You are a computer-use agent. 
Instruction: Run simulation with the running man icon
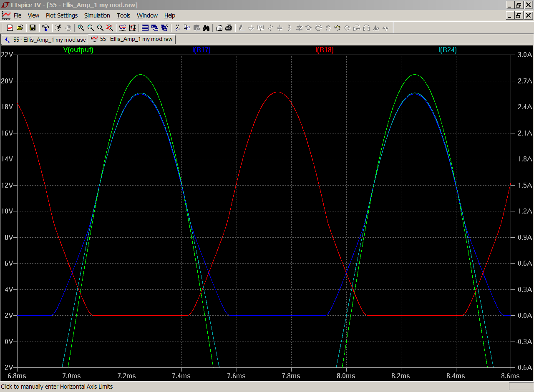58,28
